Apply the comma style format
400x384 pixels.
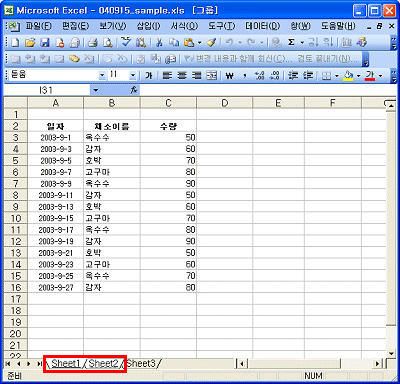coord(245,76)
